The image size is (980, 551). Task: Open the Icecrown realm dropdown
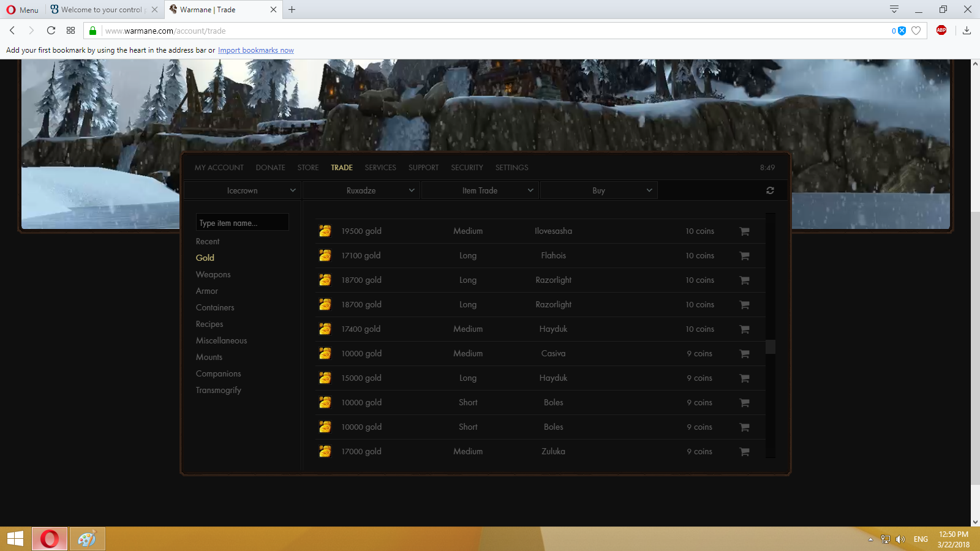(242, 190)
